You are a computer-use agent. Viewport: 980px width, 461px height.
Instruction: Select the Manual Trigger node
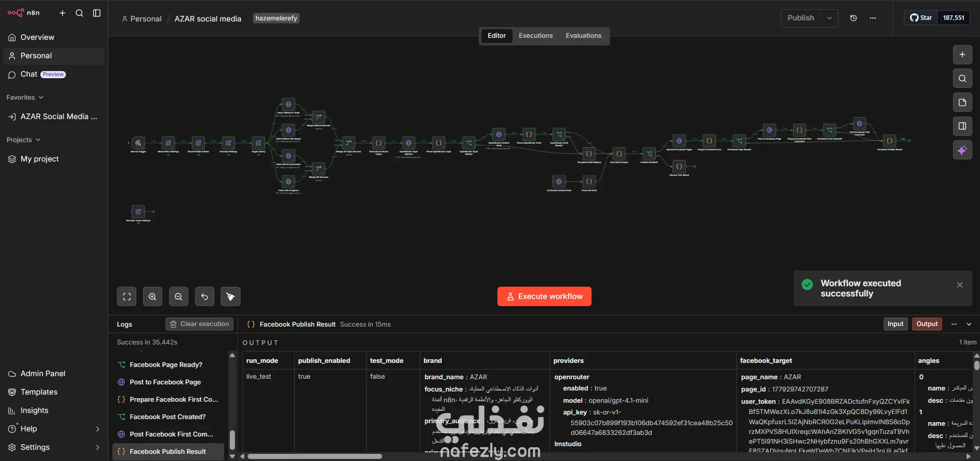pyautogui.click(x=138, y=143)
